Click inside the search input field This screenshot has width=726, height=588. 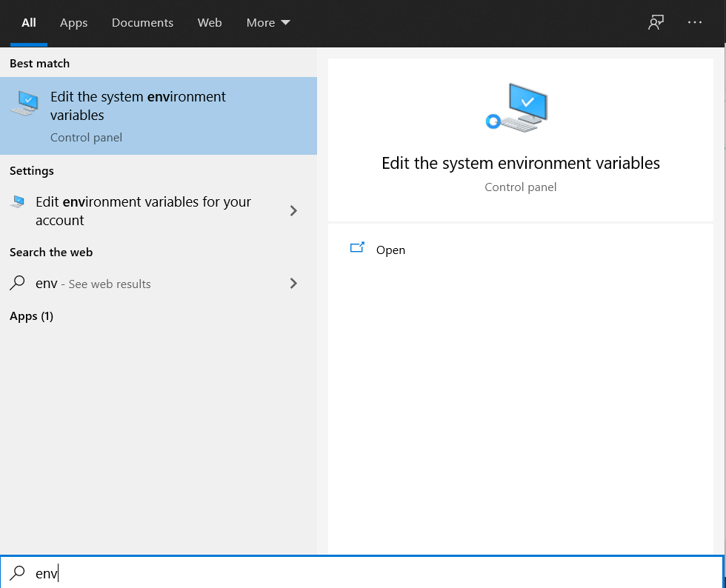(148, 573)
